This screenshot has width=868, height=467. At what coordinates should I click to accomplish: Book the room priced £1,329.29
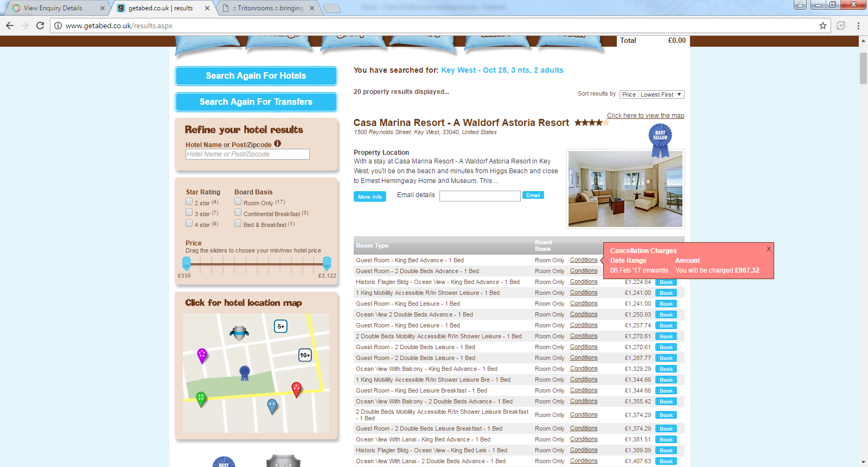666,369
